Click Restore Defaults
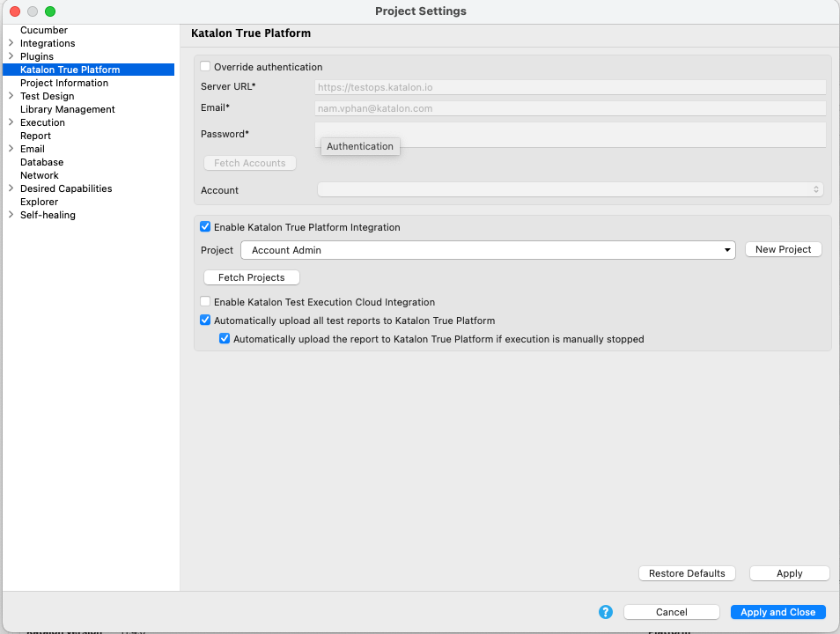Screen dimensions: 840x634 point(687,573)
